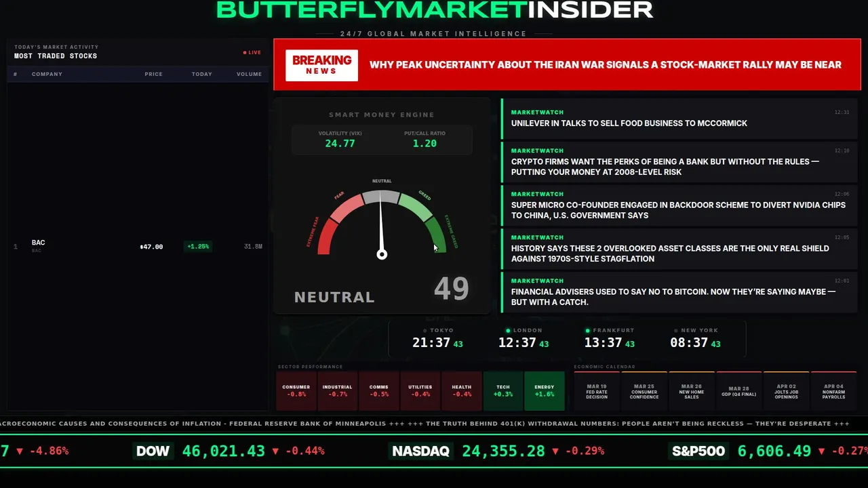This screenshot has width=868, height=488.
Task: Click the DOW index label in ticker
Action: tap(153, 451)
